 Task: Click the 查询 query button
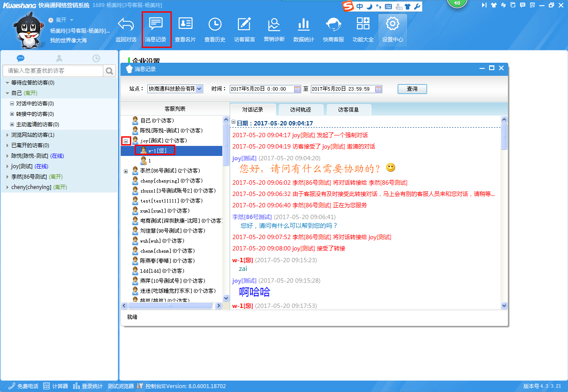point(412,89)
